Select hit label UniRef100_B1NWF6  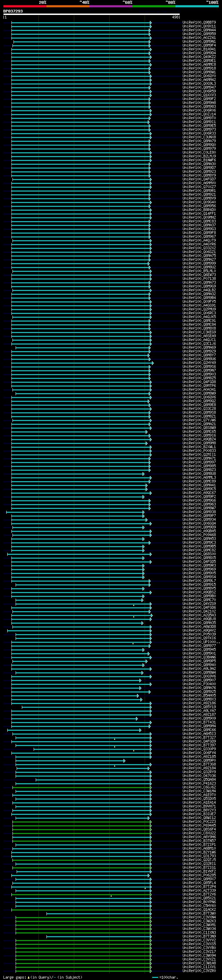tap(199, 160)
